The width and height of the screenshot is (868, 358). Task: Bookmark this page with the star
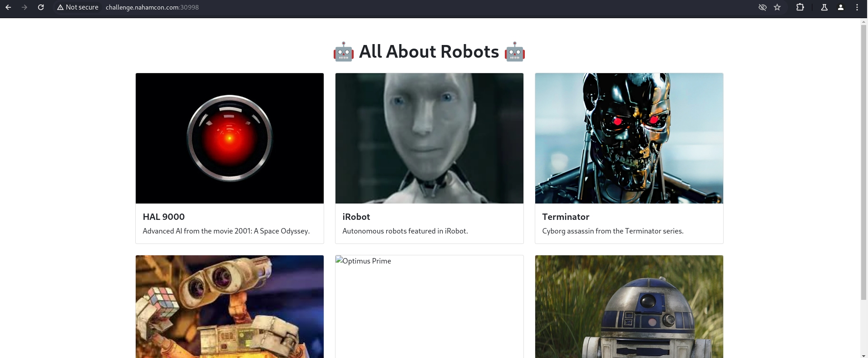[777, 7]
